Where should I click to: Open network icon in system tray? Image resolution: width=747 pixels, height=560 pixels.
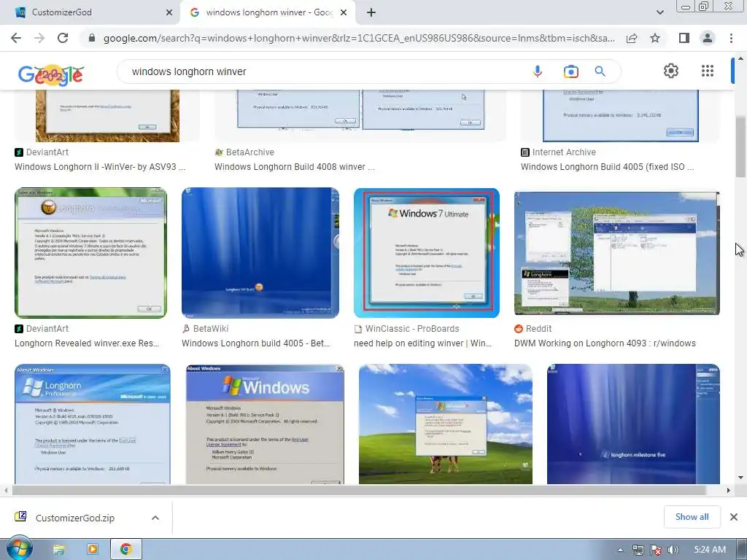click(638, 550)
